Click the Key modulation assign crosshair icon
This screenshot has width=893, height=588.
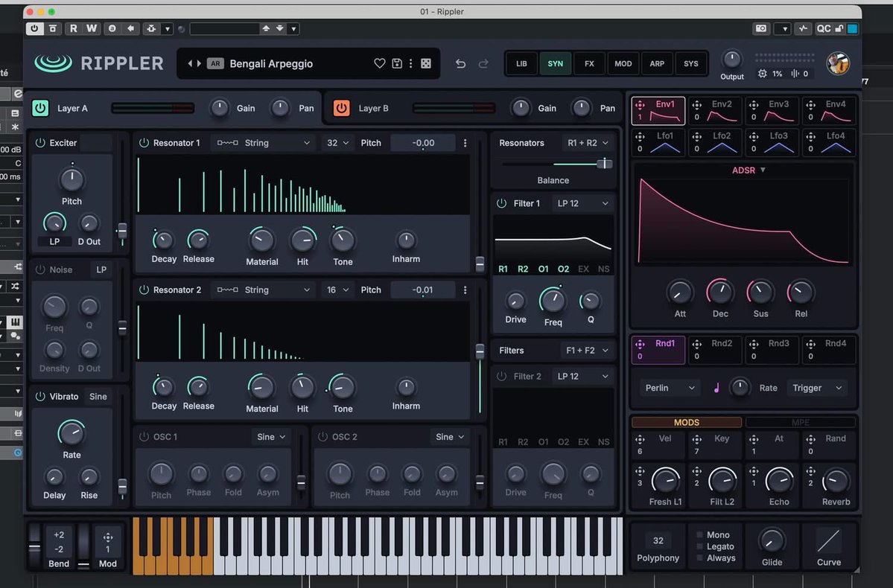pos(696,439)
